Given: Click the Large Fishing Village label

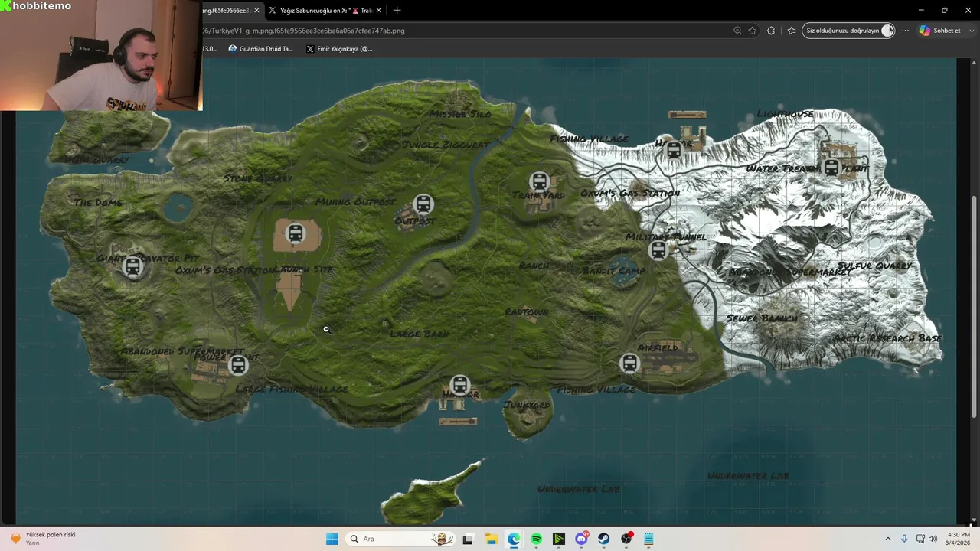Looking at the screenshot, I should click(x=292, y=390).
